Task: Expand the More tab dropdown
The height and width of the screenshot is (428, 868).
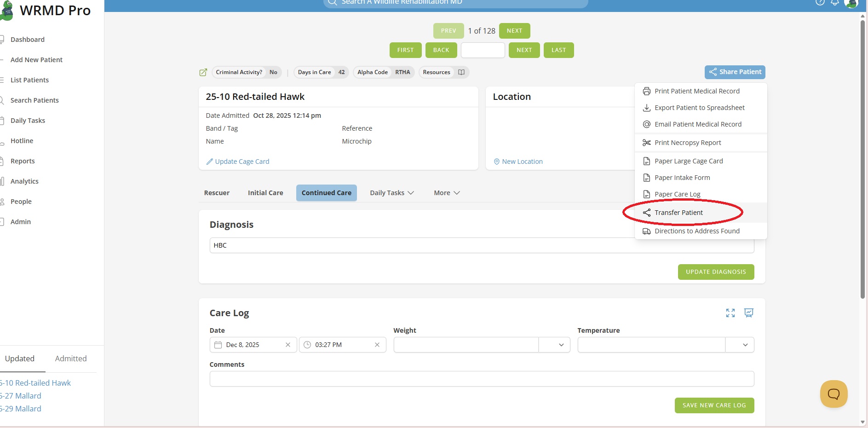Action: click(x=447, y=193)
